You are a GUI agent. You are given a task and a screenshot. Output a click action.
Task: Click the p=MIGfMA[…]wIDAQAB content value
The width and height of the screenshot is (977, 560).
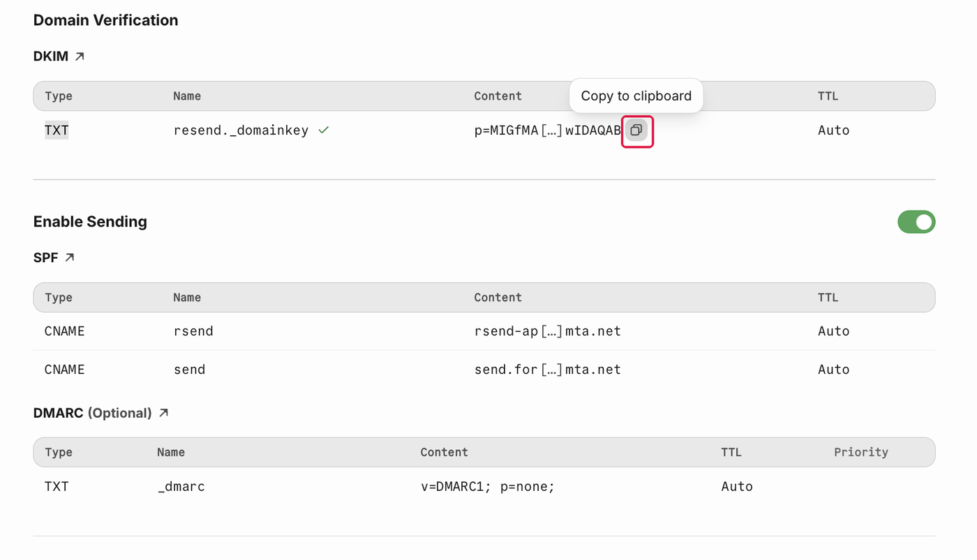click(x=548, y=130)
